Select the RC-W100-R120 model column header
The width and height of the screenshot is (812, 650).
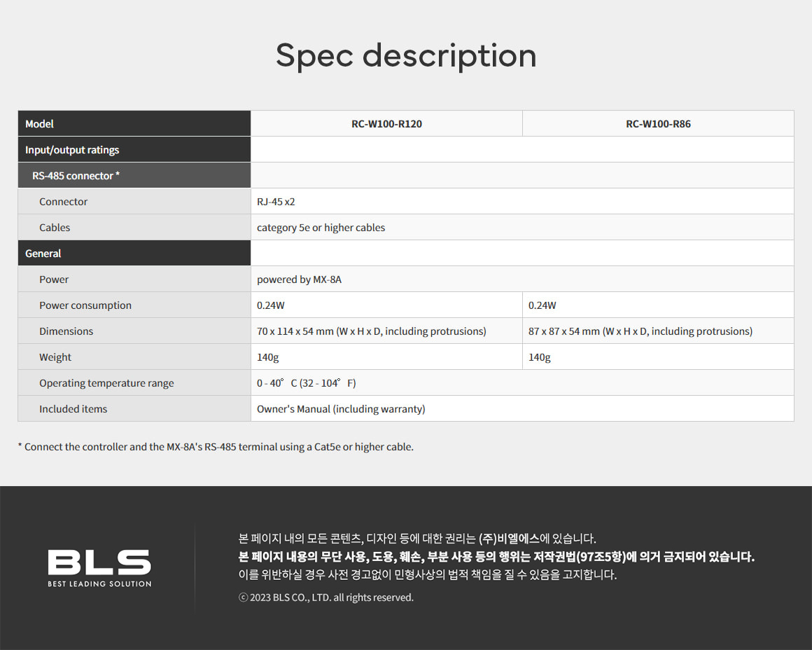(386, 123)
